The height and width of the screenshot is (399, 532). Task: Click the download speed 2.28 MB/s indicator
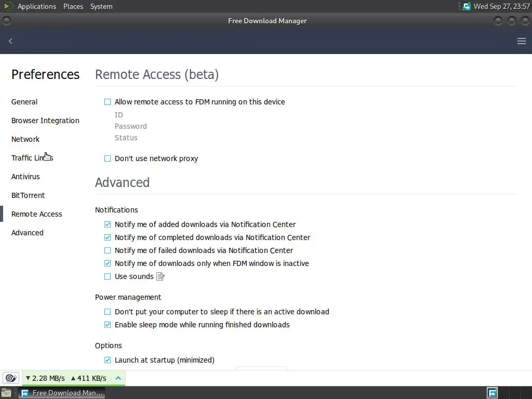45,378
